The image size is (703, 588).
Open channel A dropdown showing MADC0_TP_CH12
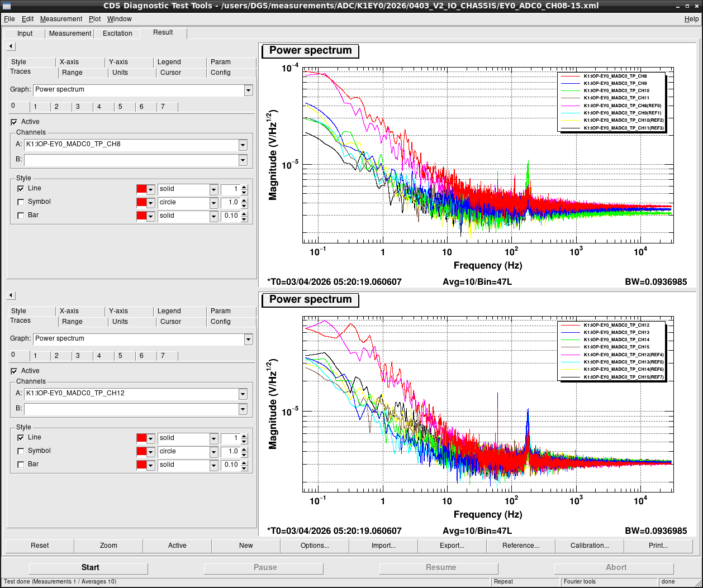243,394
